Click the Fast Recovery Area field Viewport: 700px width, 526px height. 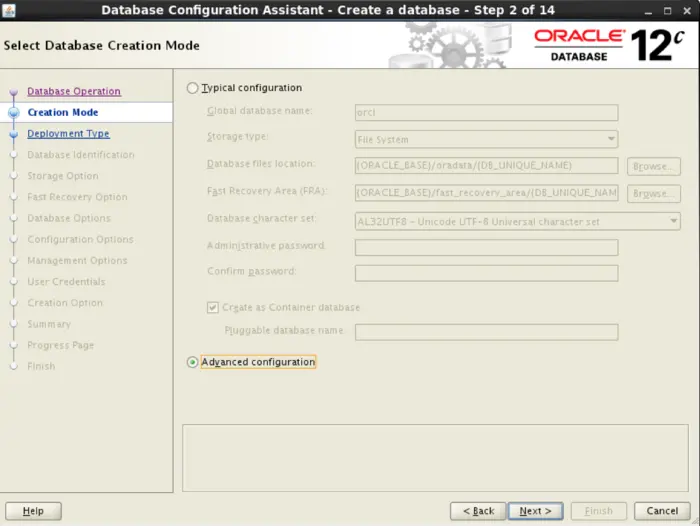pyautogui.click(x=487, y=193)
